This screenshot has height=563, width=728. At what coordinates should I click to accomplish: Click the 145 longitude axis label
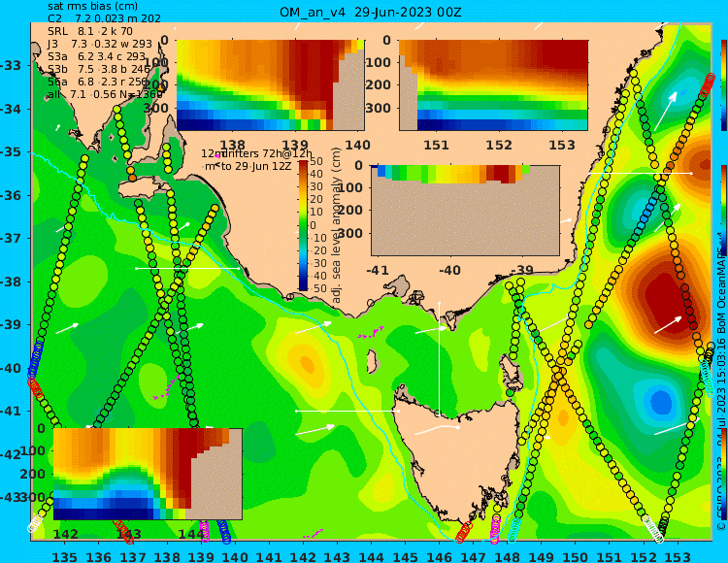click(x=406, y=557)
